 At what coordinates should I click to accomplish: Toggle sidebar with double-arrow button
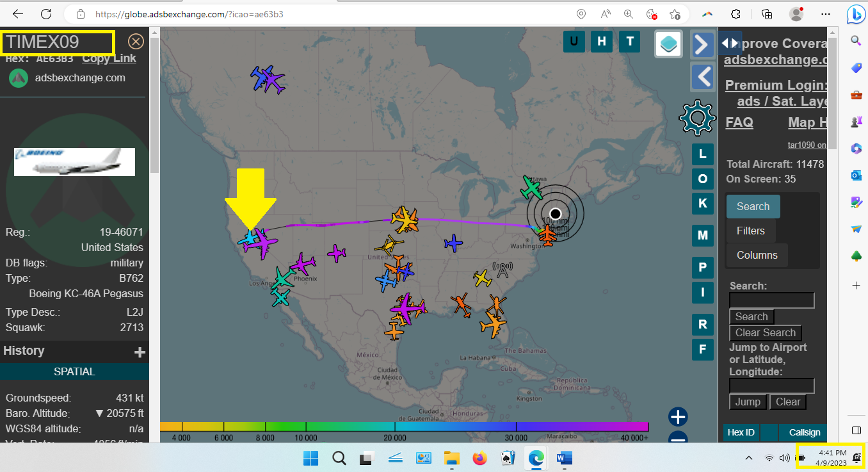pos(730,43)
